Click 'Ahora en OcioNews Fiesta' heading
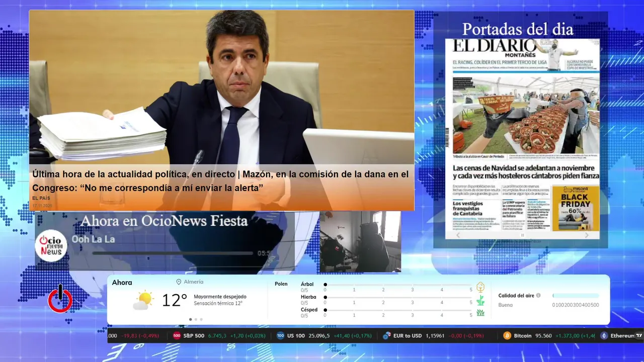The image size is (644, 362). tap(164, 221)
